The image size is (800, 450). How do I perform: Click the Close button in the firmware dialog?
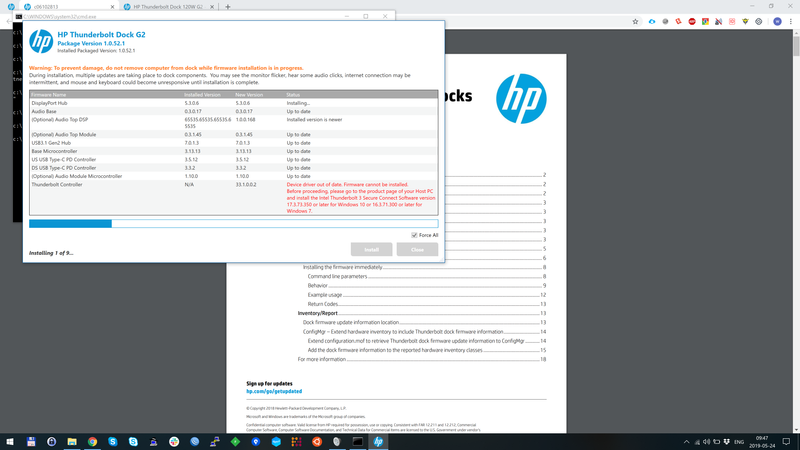pos(417,249)
